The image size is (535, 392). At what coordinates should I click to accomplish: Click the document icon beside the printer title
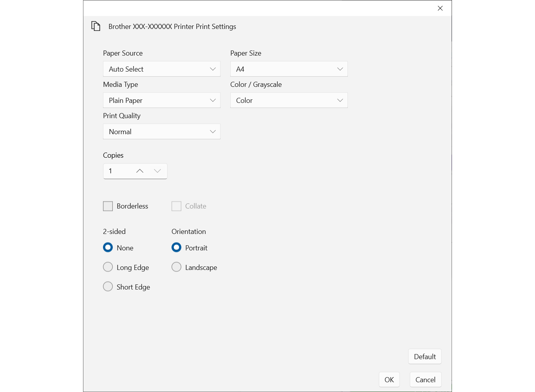tap(96, 26)
